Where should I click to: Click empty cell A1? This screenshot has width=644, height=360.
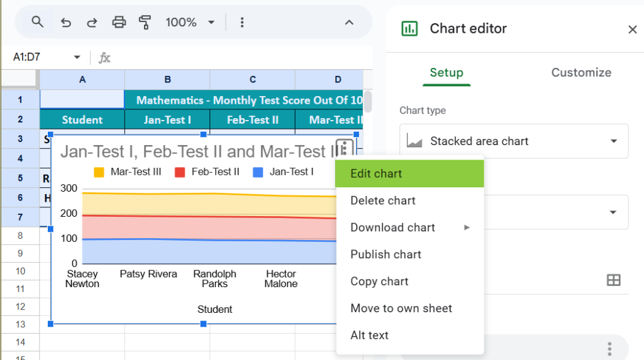[82, 100]
